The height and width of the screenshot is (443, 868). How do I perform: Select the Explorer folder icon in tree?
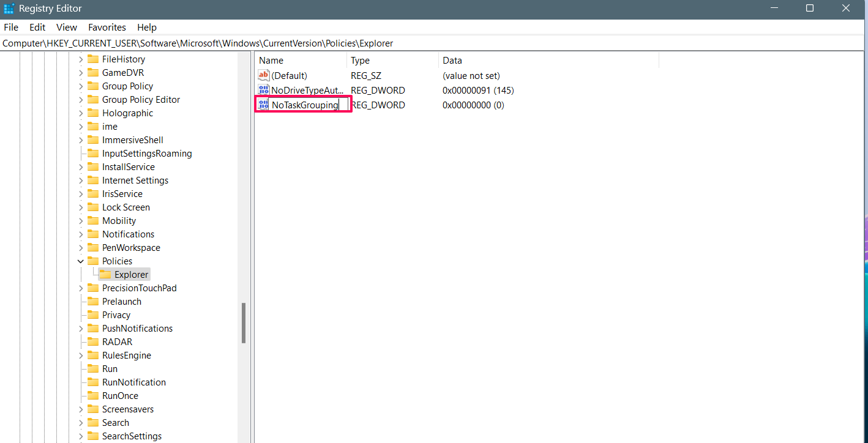[105, 275]
